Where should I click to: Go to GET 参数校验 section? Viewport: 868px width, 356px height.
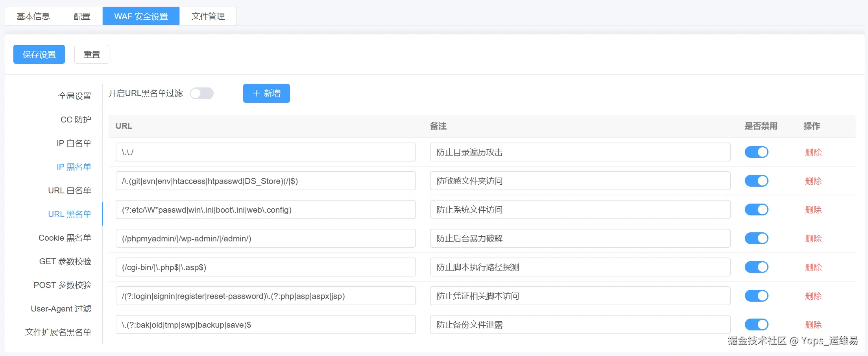point(65,261)
